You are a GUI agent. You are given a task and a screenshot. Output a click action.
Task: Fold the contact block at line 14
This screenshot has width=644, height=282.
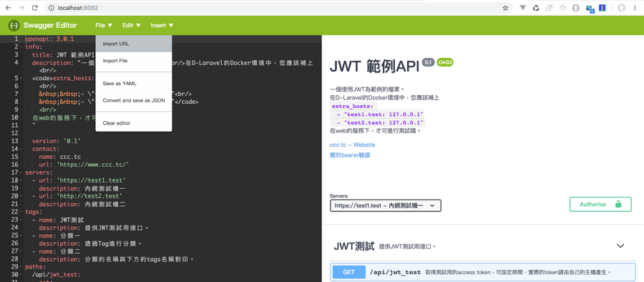click(x=21, y=149)
